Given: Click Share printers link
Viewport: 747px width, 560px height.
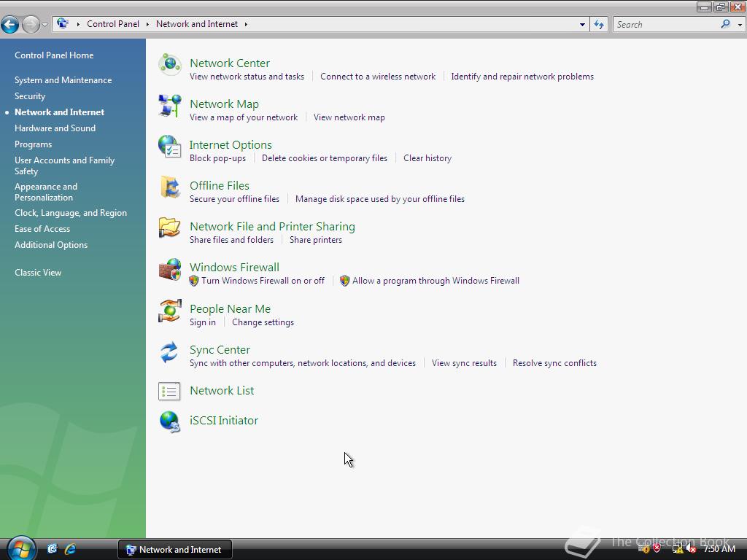Looking at the screenshot, I should point(316,240).
